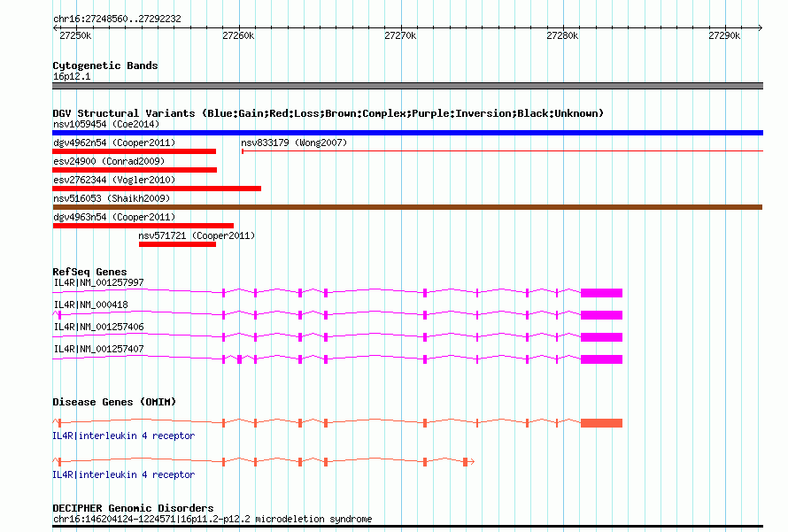Click the grey 16p12.1 cytogenetic band bar
The height and width of the screenshot is (532, 788).
click(x=407, y=86)
